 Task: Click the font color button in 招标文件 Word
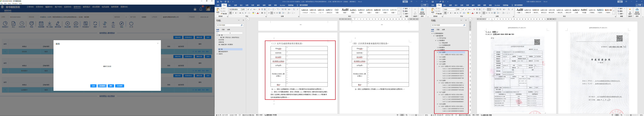(258, 13)
